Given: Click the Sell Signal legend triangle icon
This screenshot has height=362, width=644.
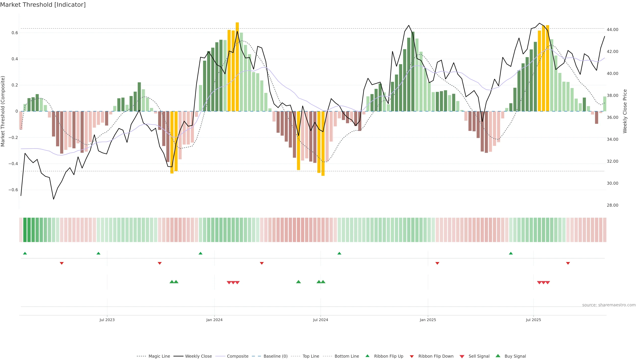Looking at the screenshot, I should coord(462,356).
